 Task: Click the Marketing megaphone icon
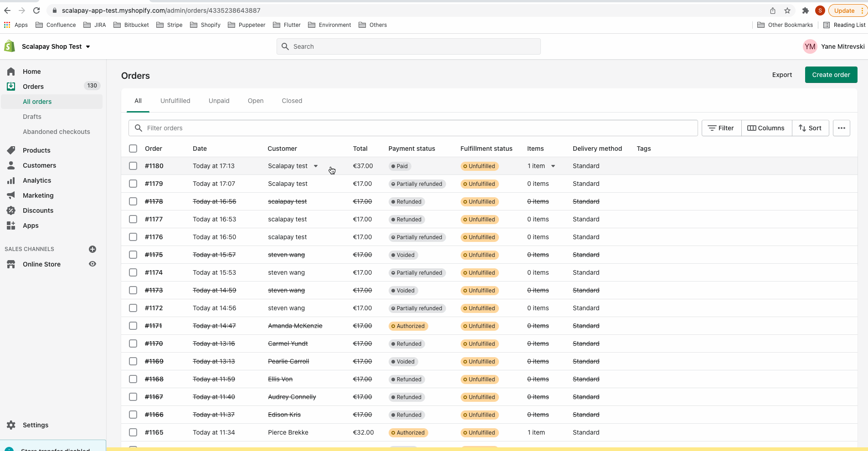point(11,195)
